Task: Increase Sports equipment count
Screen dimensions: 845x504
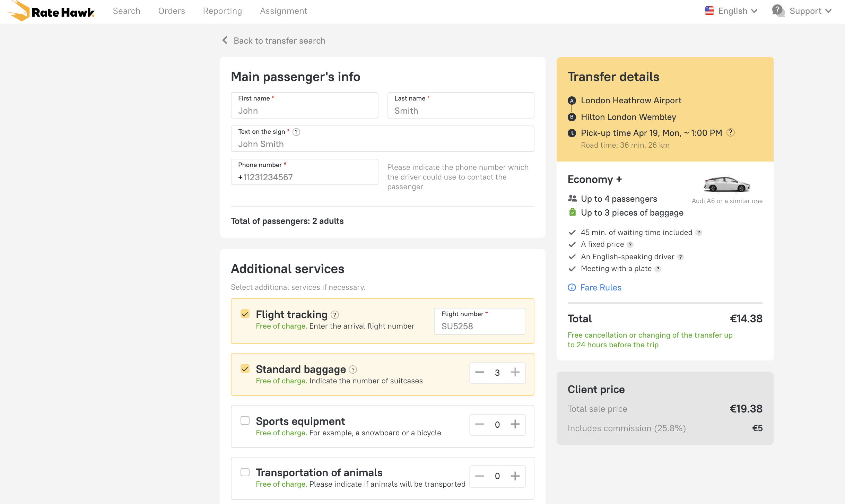Action: [515, 424]
